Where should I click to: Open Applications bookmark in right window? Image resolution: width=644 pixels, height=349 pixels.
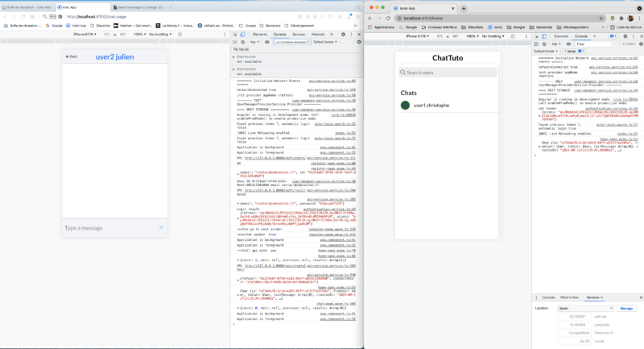pyautogui.click(x=381, y=27)
